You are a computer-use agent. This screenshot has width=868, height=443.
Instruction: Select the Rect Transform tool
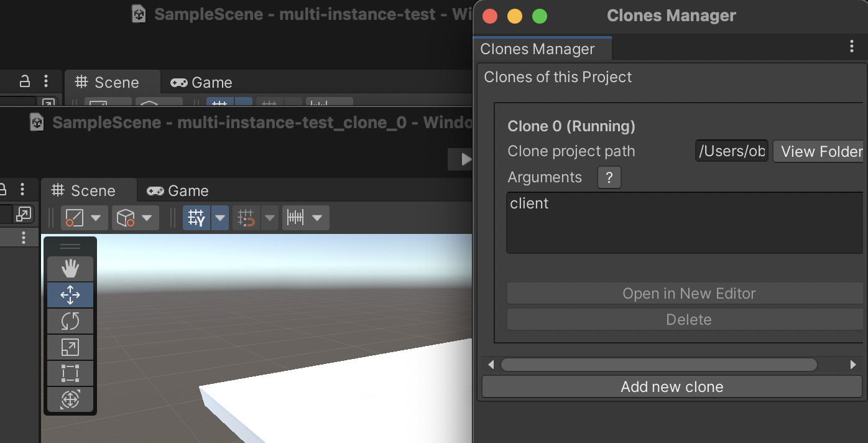70,373
